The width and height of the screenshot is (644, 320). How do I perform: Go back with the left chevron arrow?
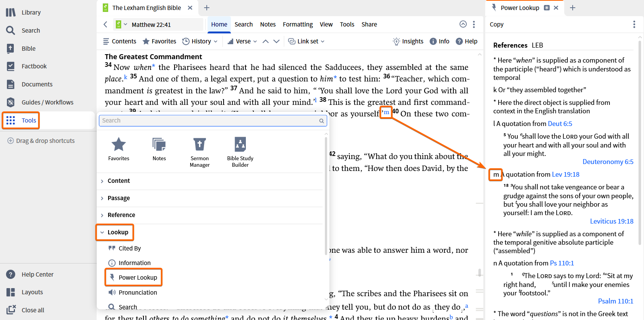105,25
